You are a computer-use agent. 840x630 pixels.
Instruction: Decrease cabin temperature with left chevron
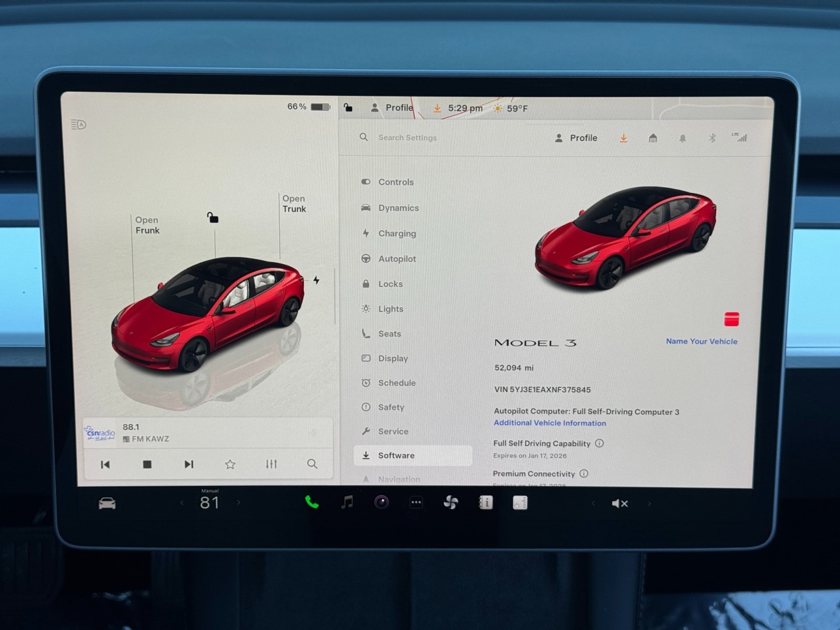pyautogui.click(x=182, y=502)
